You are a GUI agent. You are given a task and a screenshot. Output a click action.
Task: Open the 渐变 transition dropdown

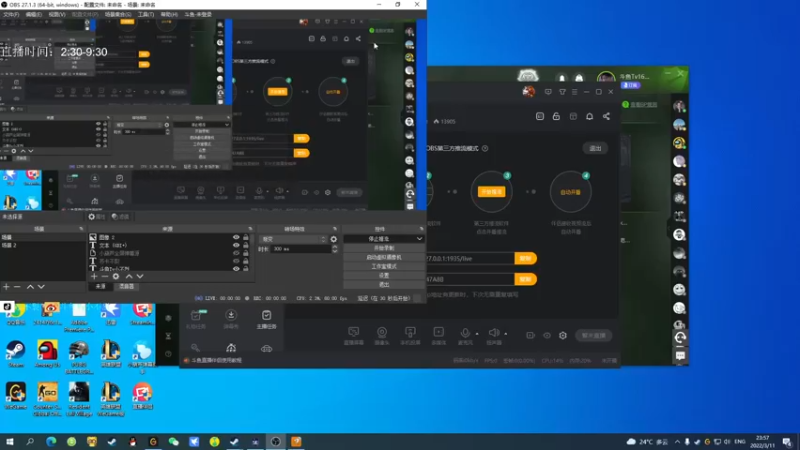coord(293,239)
